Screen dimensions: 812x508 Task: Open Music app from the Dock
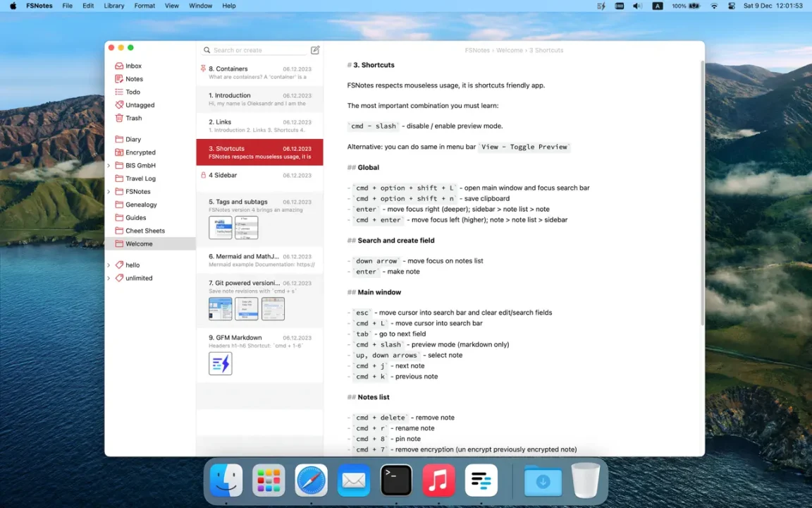(x=438, y=480)
